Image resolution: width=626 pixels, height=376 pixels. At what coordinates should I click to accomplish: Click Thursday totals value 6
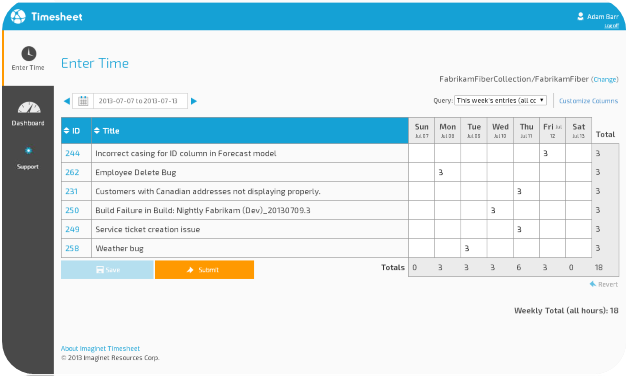click(519, 267)
